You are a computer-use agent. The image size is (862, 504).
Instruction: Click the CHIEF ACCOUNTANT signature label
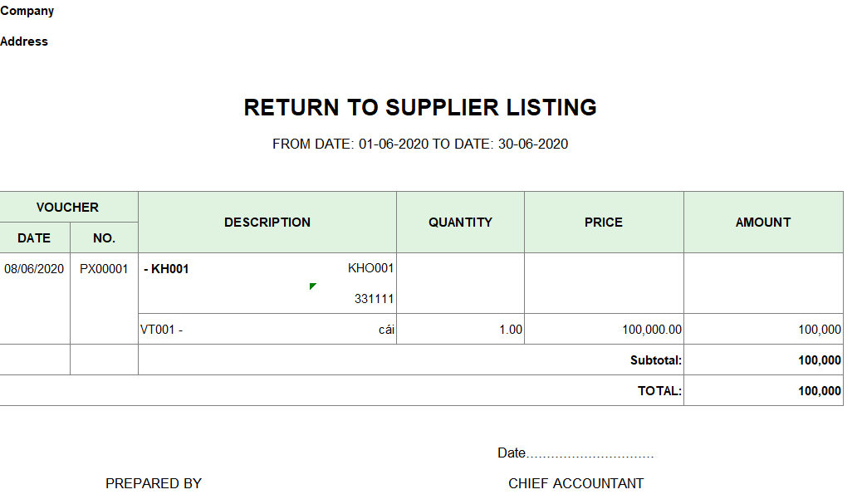coord(575,484)
